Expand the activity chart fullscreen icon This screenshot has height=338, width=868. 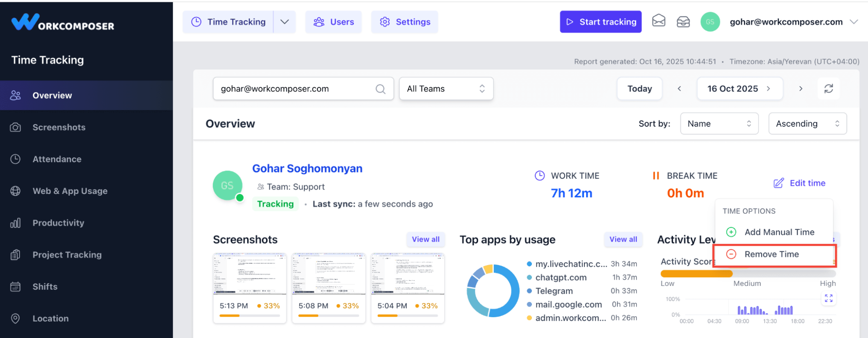tap(828, 298)
